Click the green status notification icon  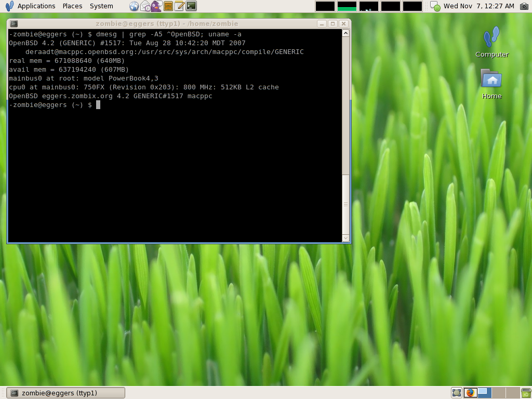click(x=435, y=6)
